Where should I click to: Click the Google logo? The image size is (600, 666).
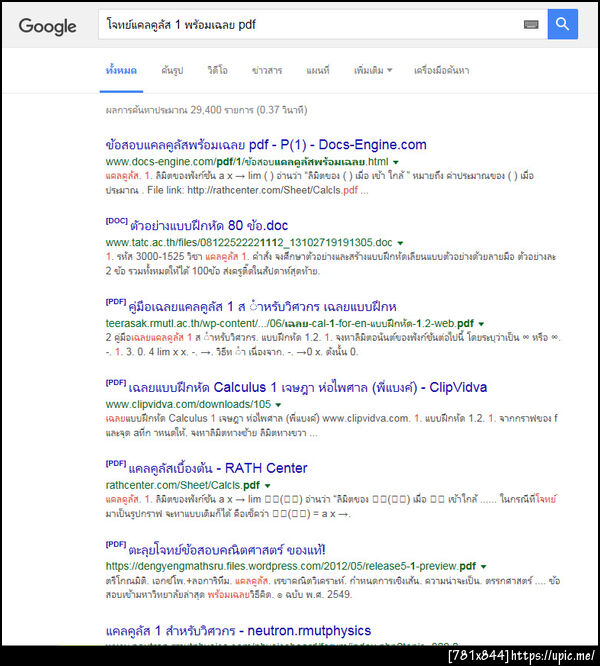coord(48,26)
